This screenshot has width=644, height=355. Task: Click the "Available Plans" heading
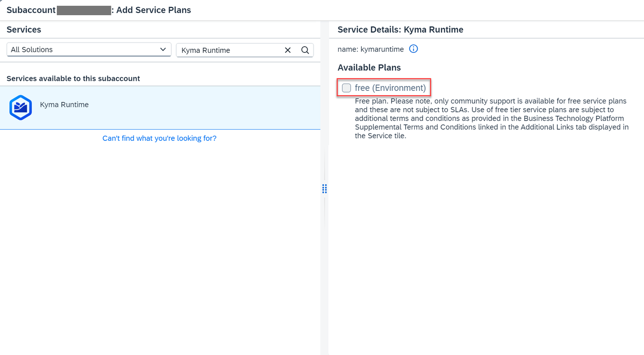click(x=369, y=68)
